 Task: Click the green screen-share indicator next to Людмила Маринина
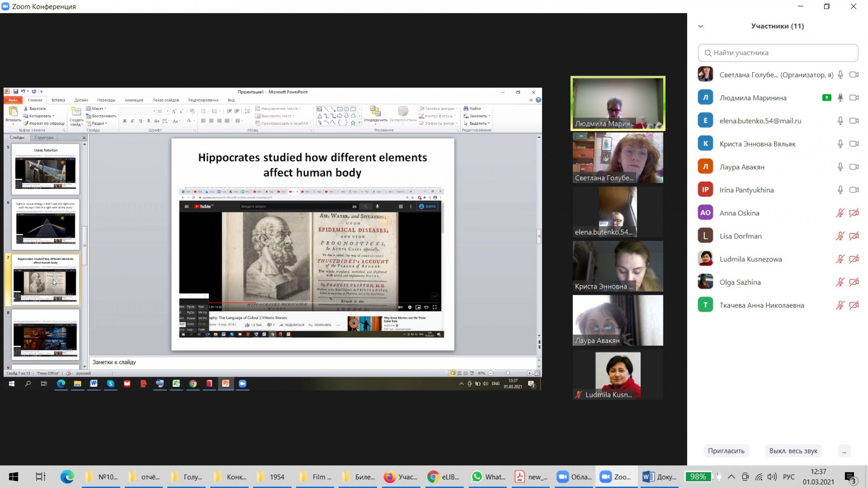pos(827,98)
